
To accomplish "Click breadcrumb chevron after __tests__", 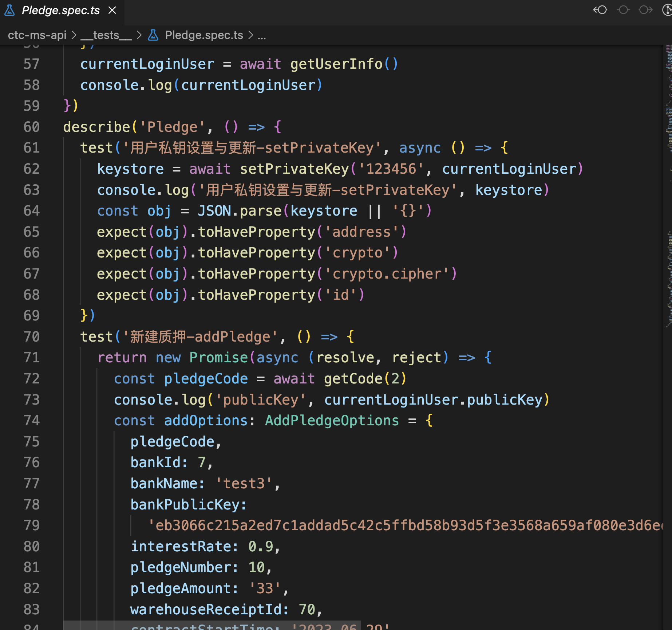I will coord(139,35).
